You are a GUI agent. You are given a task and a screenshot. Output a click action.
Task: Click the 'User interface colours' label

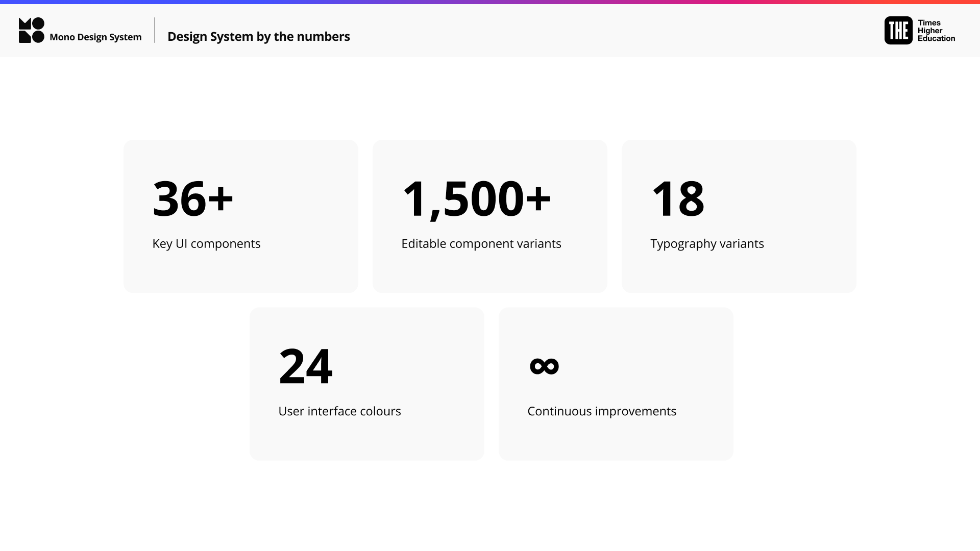[339, 411]
